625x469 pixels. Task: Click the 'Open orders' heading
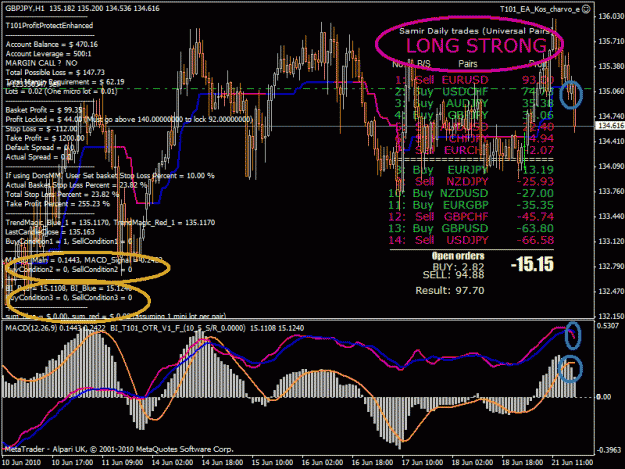458,256
